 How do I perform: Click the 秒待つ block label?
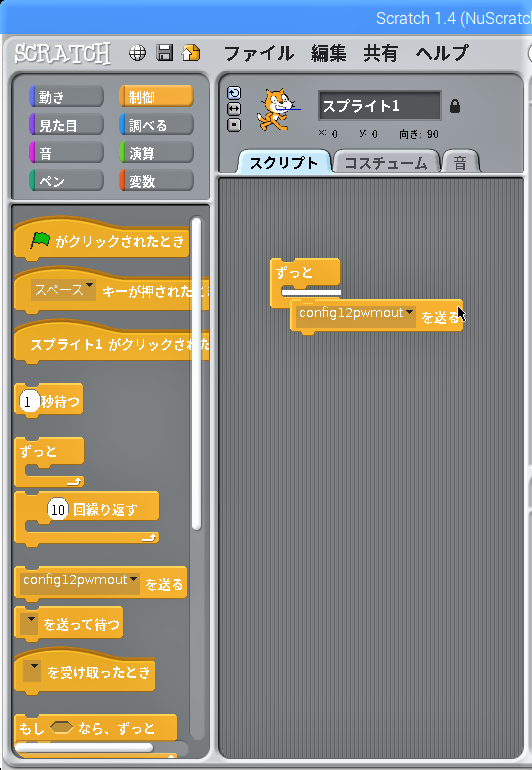coord(60,402)
